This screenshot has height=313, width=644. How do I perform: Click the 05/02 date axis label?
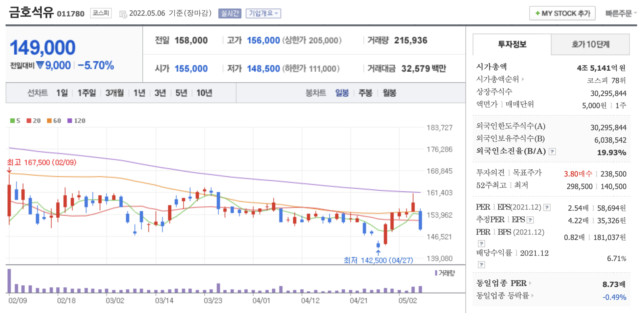click(x=408, y=301)
